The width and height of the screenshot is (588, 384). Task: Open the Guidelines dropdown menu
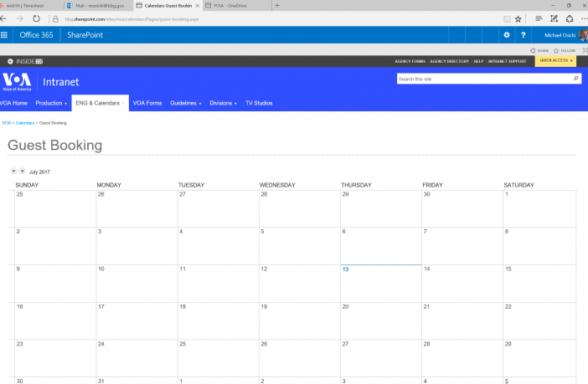click(185, 103)
